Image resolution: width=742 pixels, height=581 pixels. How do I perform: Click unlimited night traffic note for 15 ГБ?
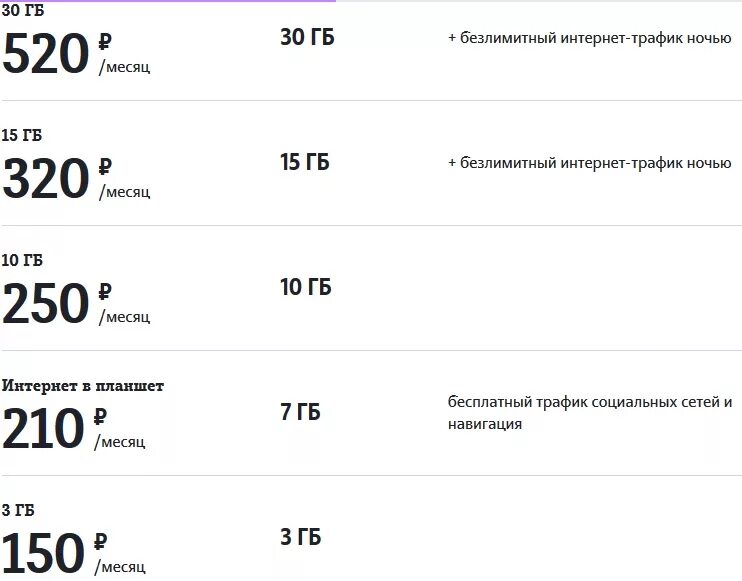pyautogui.click(x=590, y=163)
